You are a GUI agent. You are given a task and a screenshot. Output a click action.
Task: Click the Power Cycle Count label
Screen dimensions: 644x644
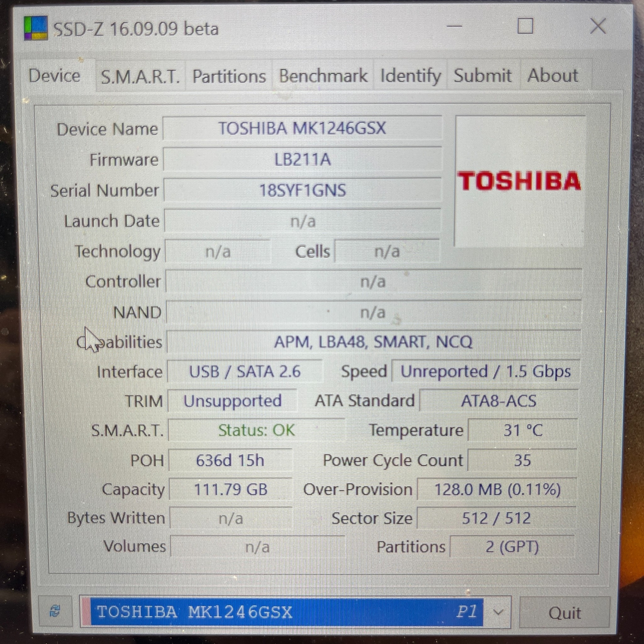click(x=393, y=460)
